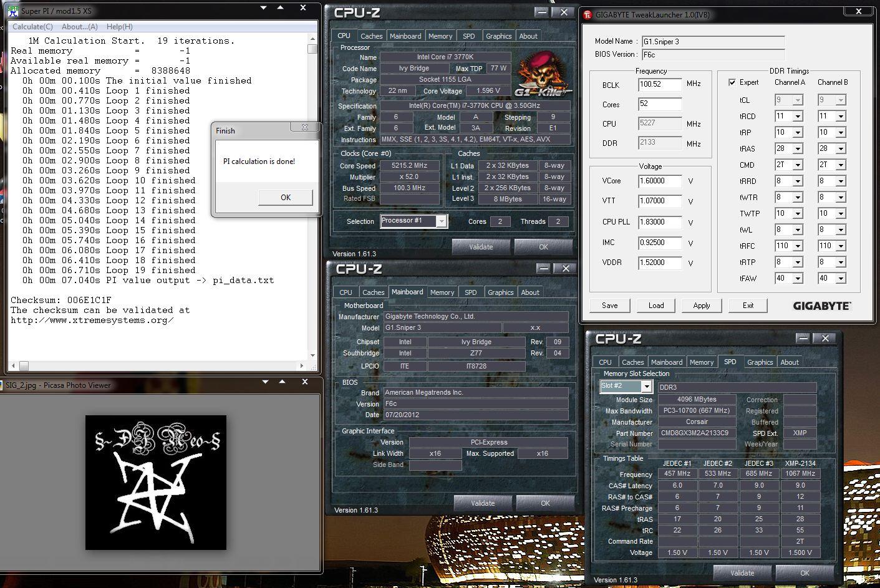Image resolution: width=880 pixels, height=588 pixels.
Task: Switch to CPU tab in SPD CPU-Z window
Action: click(x=605, y=362)
